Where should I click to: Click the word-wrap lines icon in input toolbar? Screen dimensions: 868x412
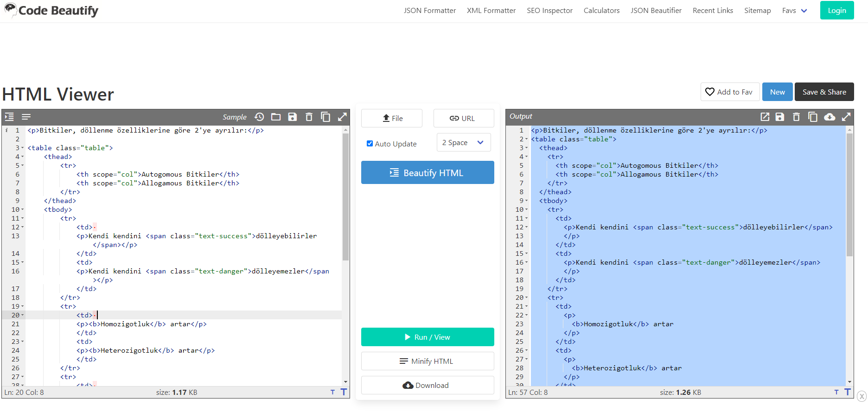[26, 117]
